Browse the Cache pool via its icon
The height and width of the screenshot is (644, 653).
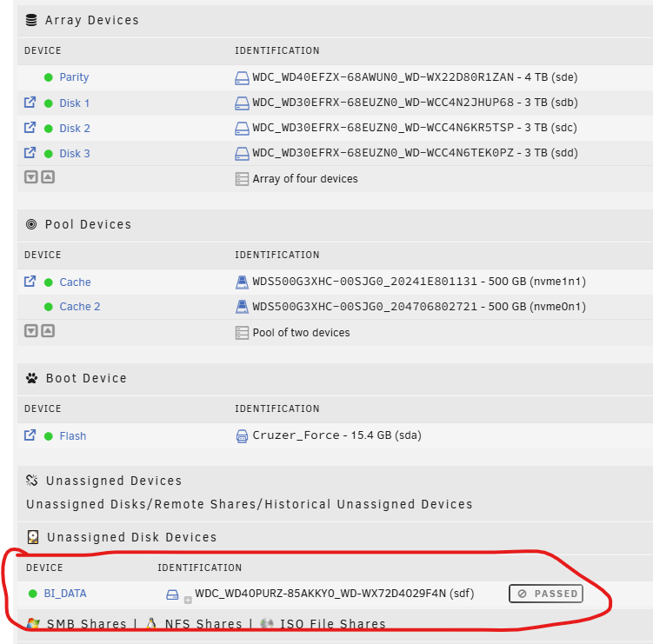pyautogui.click(x=30, y=282)
